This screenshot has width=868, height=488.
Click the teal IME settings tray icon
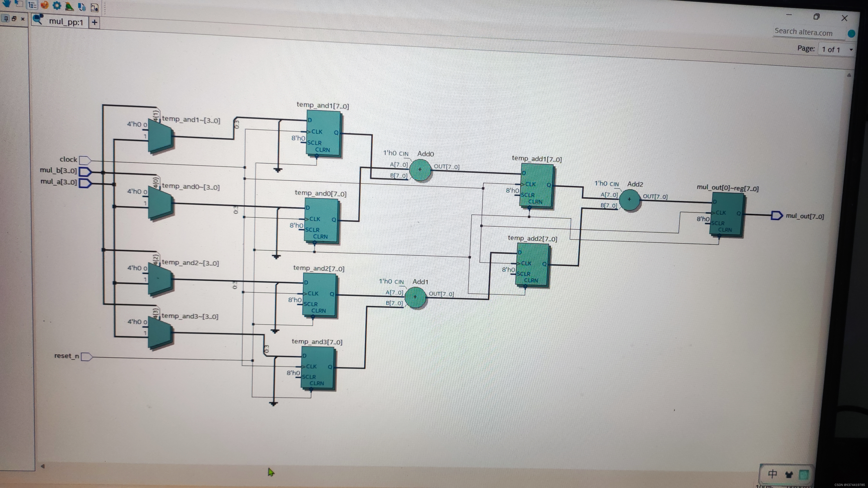[x=804, y=474]
